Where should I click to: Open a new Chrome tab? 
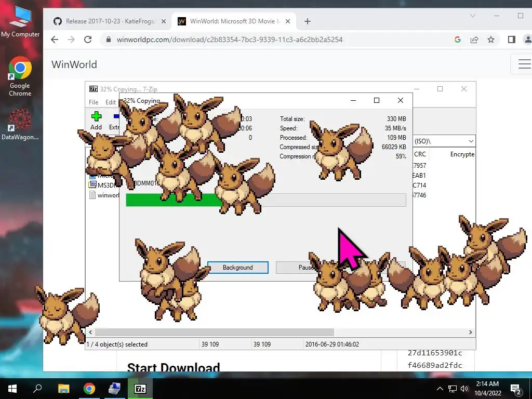308,21
